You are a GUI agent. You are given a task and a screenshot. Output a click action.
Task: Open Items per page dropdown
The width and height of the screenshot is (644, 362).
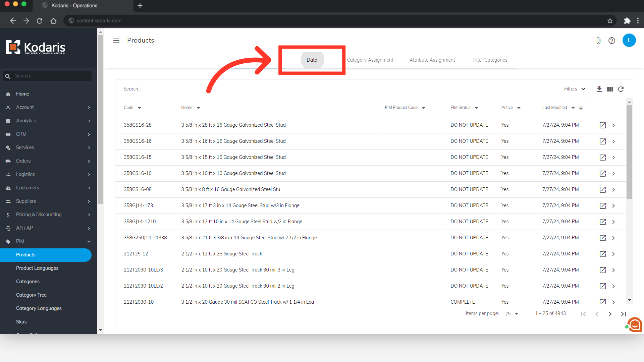512,314
